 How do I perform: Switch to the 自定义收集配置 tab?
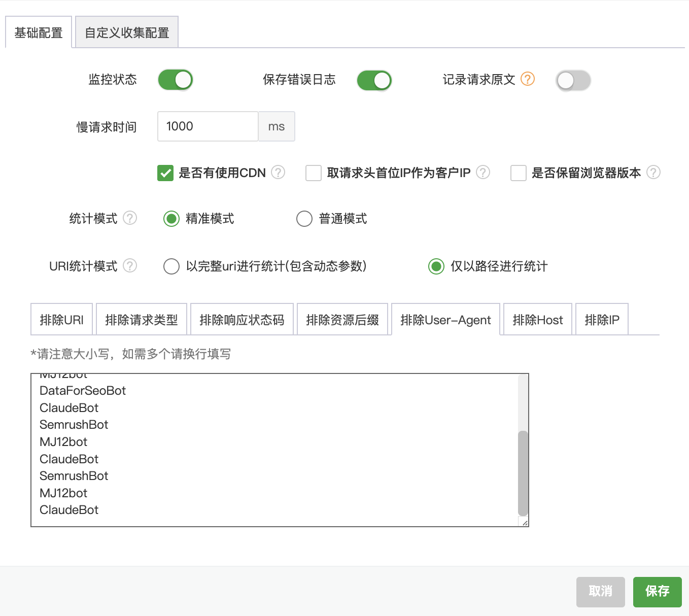click(126, 31)
